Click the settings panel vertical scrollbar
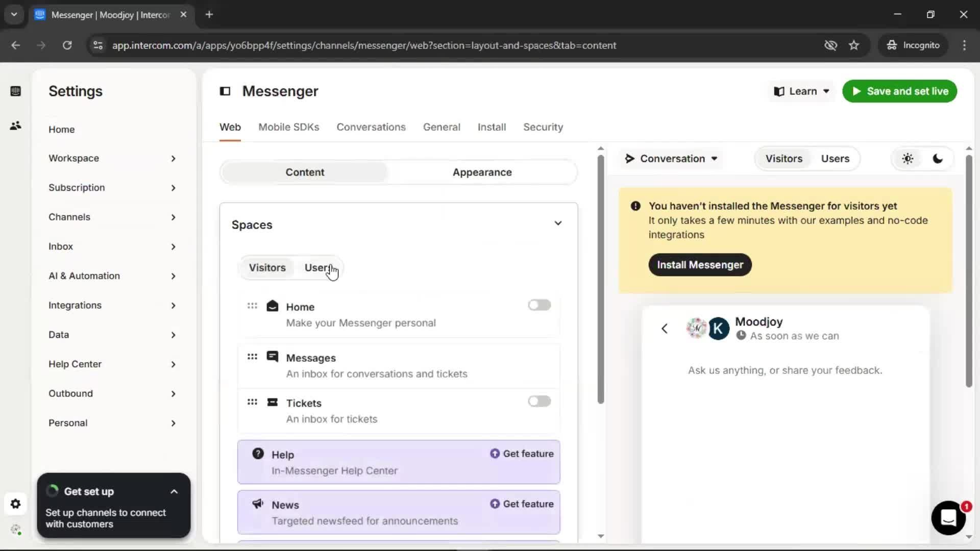This screenshot has height=551, width=980. click(601, 280)
